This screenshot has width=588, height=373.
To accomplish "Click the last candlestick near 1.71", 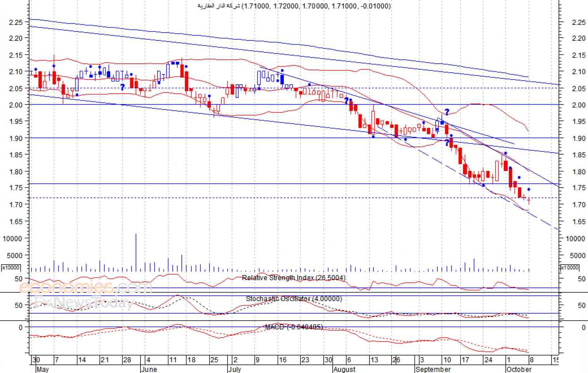I will (529, 201).
